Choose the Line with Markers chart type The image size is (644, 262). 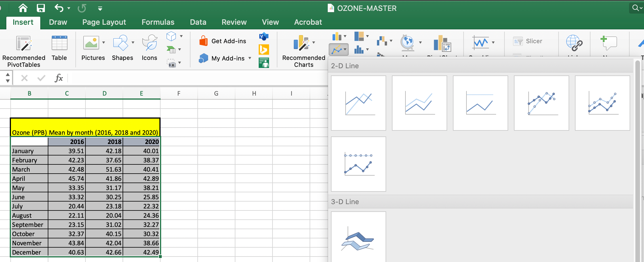(x=541, y=103)
